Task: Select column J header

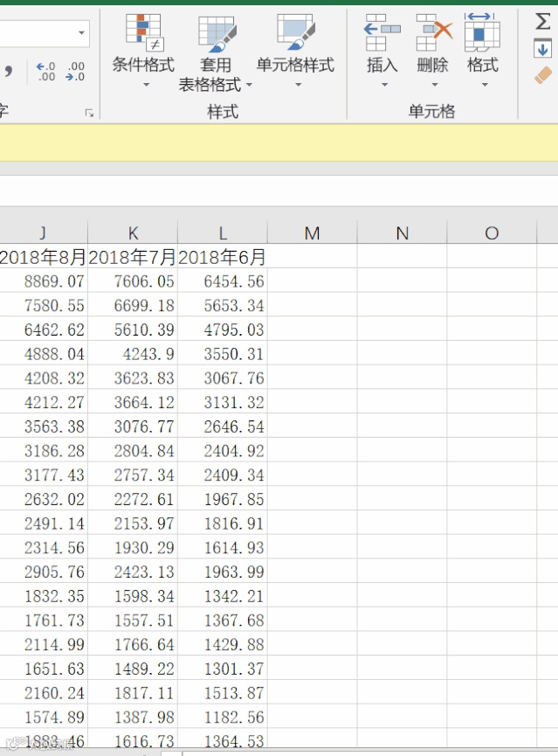Action: [44, 232]
